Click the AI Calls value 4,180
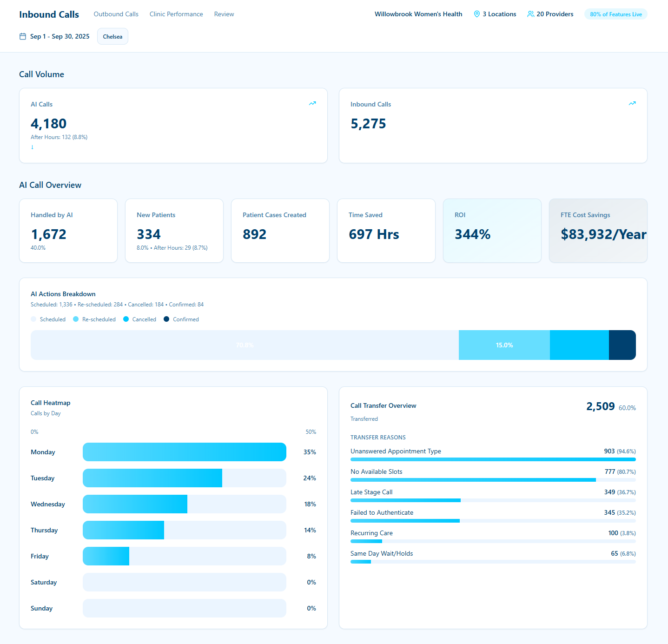This screenshot has height=644, width=668. [49, 124]
